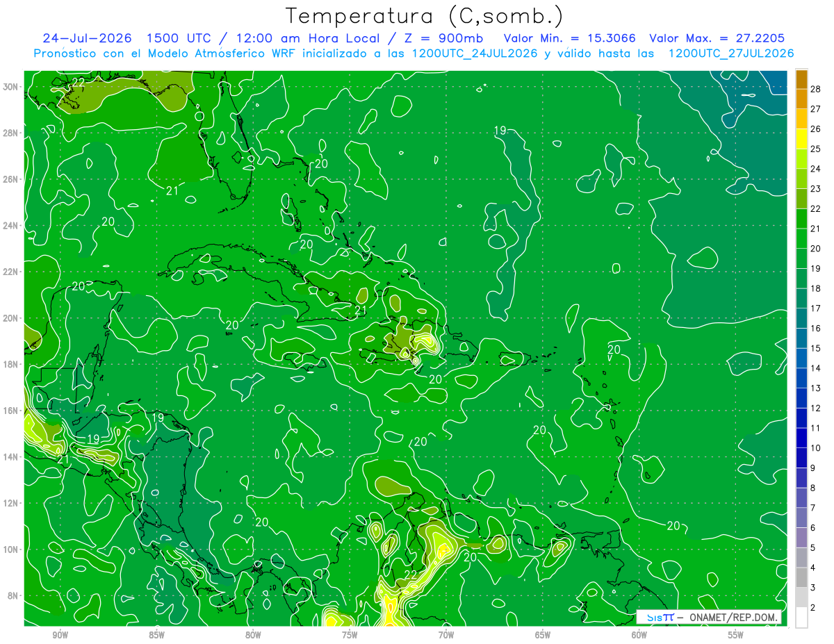Image resolution: width=834 pixels, height=644 pixels.
Task: Click the '28N' latitude axis label
Action: tap(12, 133)
